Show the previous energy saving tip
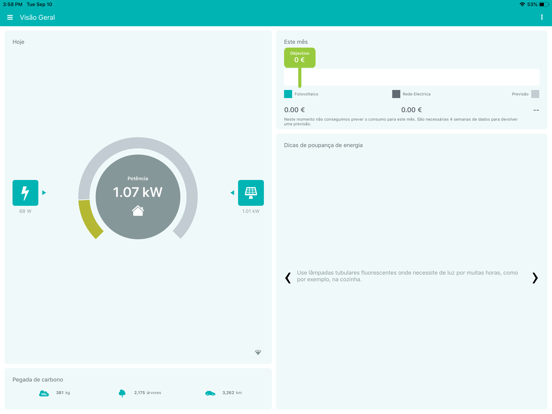Viewport: 552px width, 414px height. (x=288, y=277)
